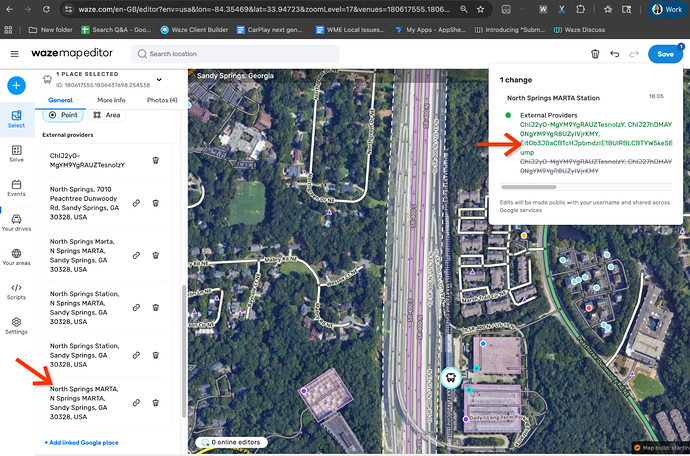Click the blue plus add button
Screen dimensions: 690x456
(x=17, y=85)
